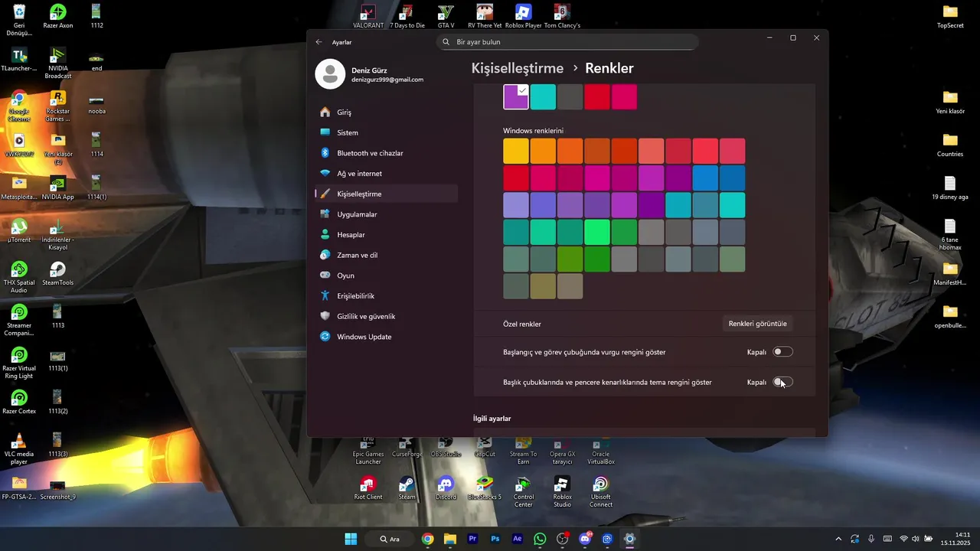Click the Bir ayar bulun search box

pos(567,42)
